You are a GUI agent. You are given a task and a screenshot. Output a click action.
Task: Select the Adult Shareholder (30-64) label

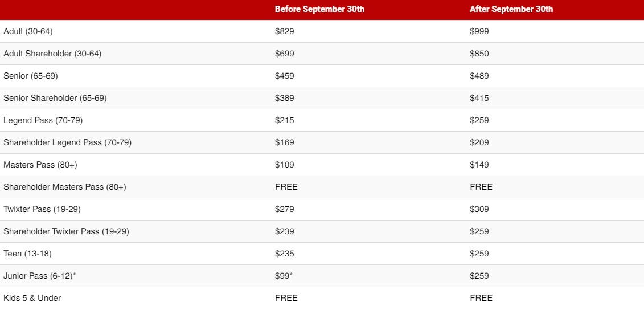coord(52,54)
